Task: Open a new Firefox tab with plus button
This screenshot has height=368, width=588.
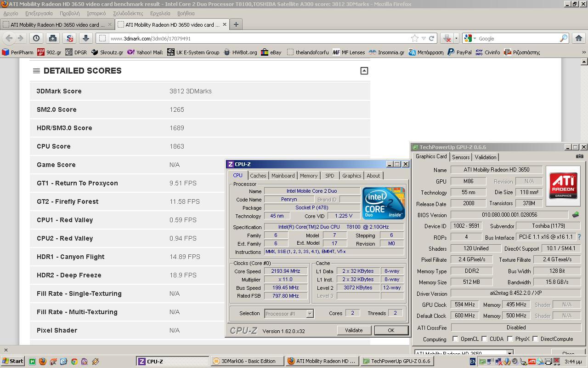Action: tap(236, 24)
